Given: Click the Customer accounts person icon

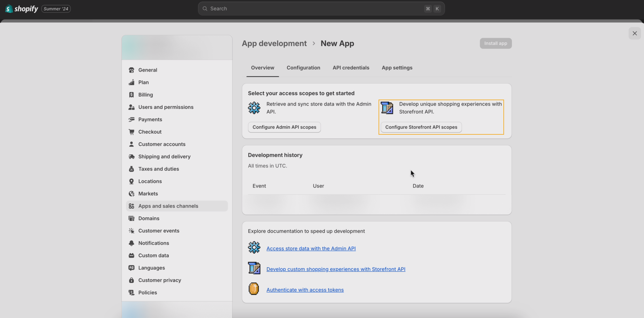Looking at the screenshot, I should click(x=131, y=144).
